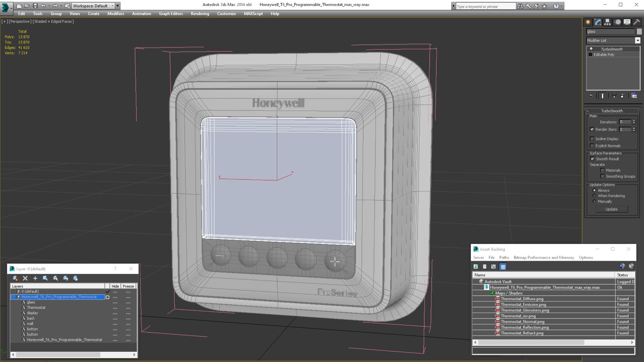
Task: Open Quick Access Toolbar customize dropdown
Action: (x=118, y=6)
